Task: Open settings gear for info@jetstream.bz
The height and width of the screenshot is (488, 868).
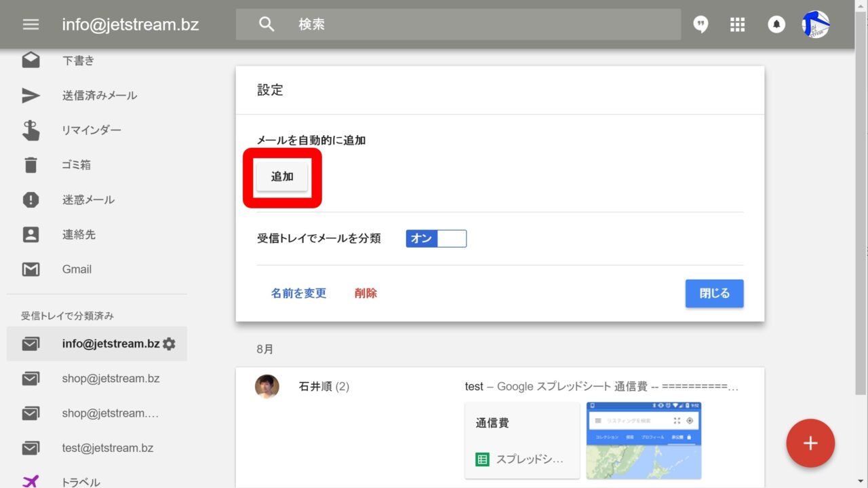Action: (169, 344)
